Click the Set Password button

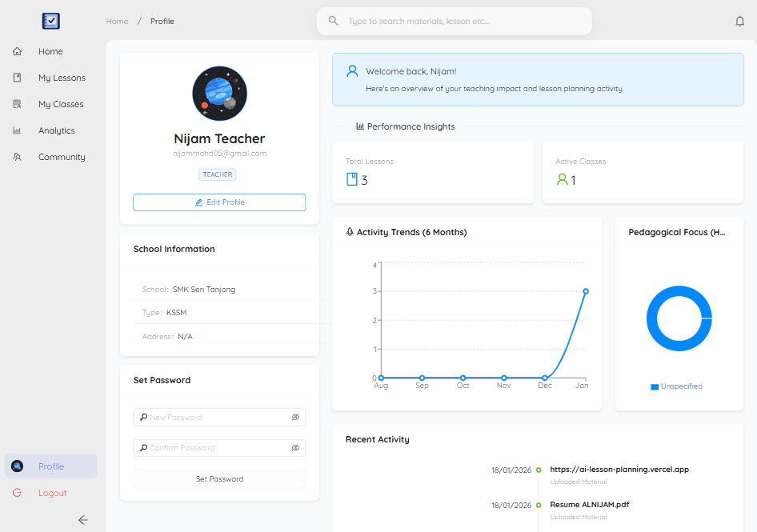point(219,479)
